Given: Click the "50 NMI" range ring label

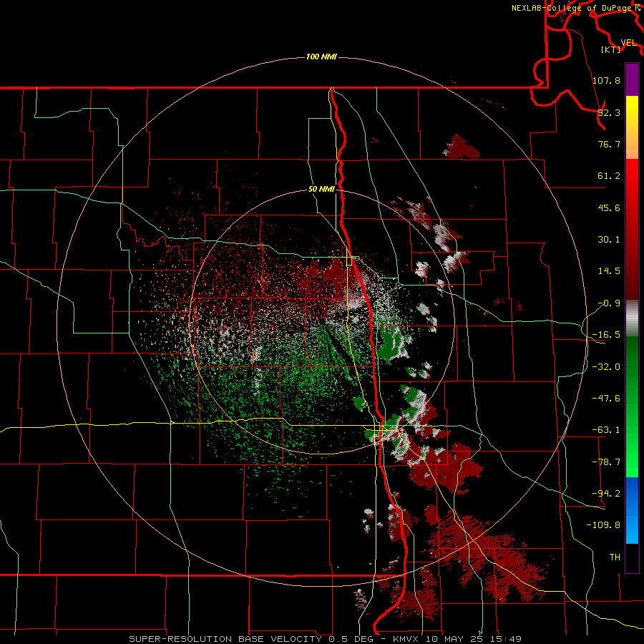Looking at the screenshot, I should pyautogui.click(x=321, y=189).
